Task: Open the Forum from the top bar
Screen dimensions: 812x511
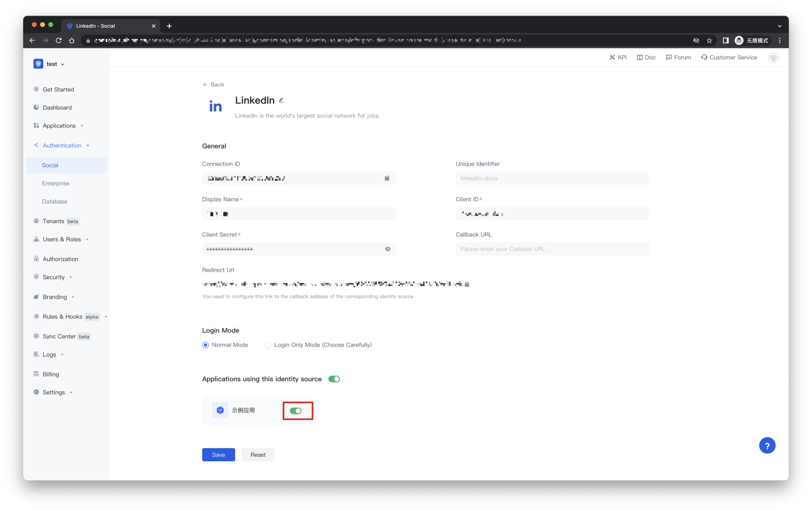Action: click(678, 57)
